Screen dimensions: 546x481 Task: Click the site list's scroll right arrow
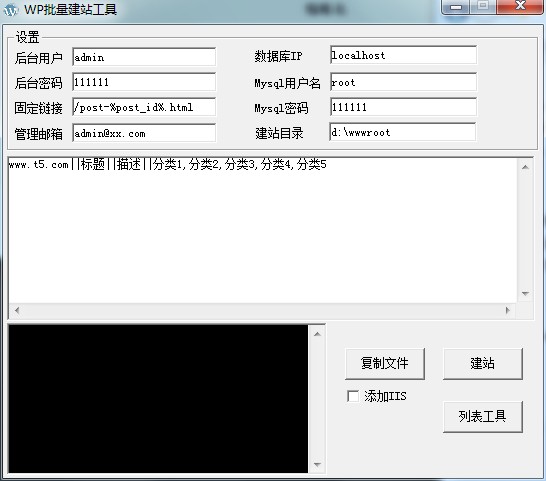pos(508,310)
